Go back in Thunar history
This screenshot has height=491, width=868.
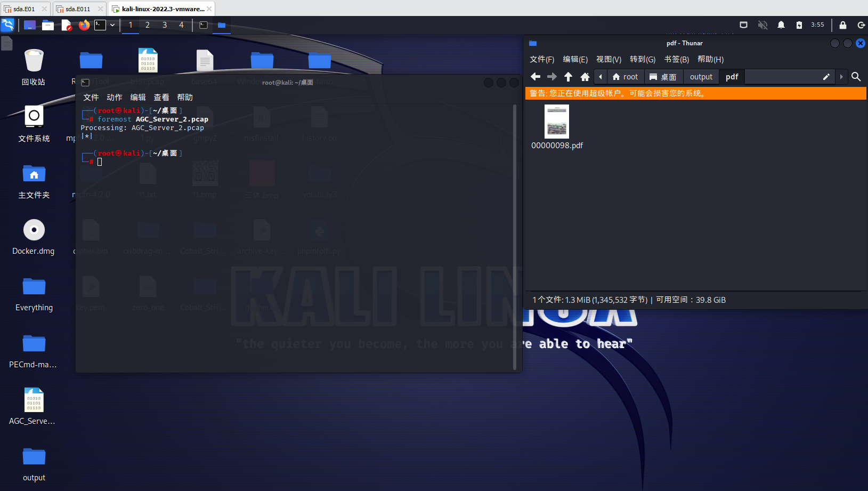coord(536,77)
